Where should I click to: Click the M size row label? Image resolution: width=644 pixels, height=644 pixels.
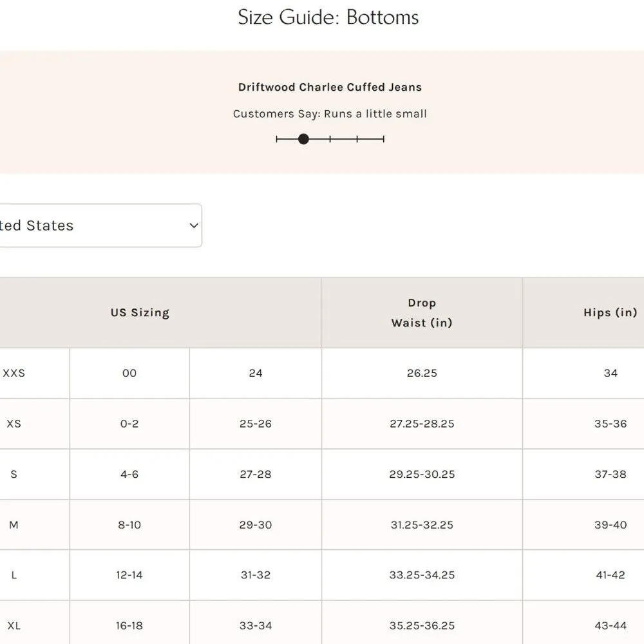point(14,525)
